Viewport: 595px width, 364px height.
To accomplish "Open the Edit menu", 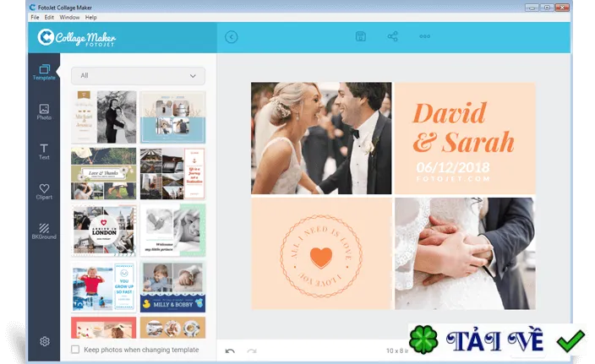I will click(49, 18).
